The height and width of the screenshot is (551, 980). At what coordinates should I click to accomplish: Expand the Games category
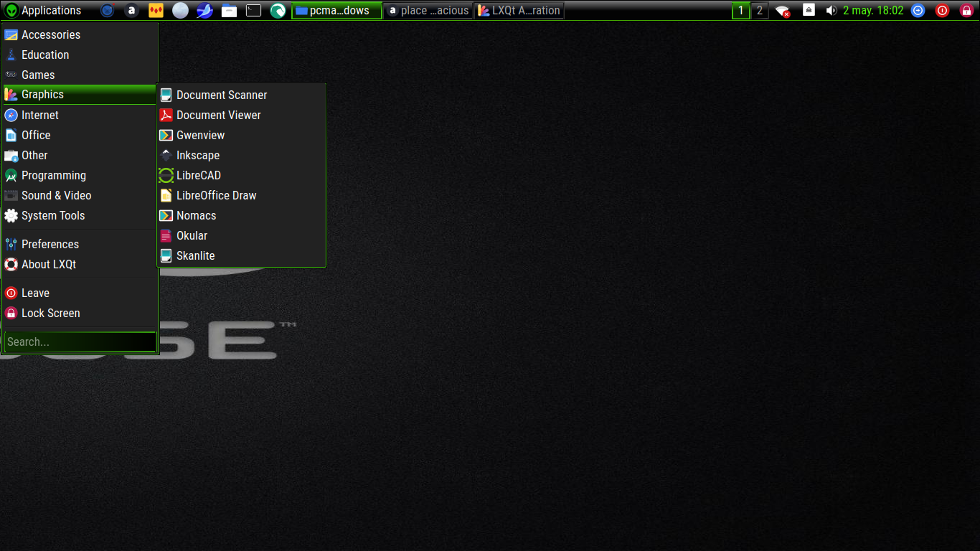[x=80, y=75]
